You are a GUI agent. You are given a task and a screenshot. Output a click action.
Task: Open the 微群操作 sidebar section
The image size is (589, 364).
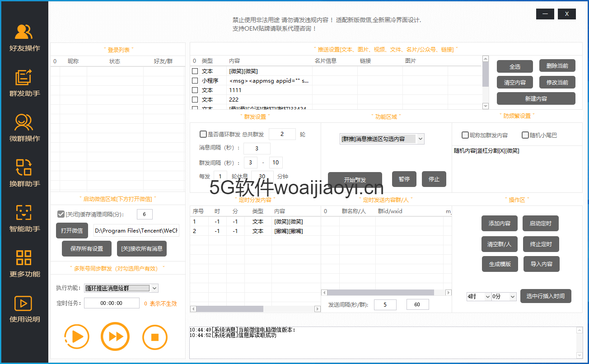[24, 128]
